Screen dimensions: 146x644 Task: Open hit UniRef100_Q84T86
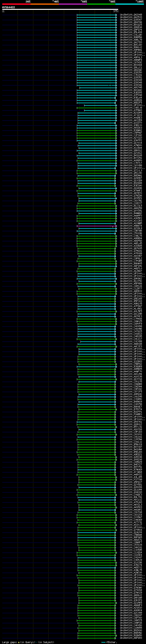tap(131, 22)
